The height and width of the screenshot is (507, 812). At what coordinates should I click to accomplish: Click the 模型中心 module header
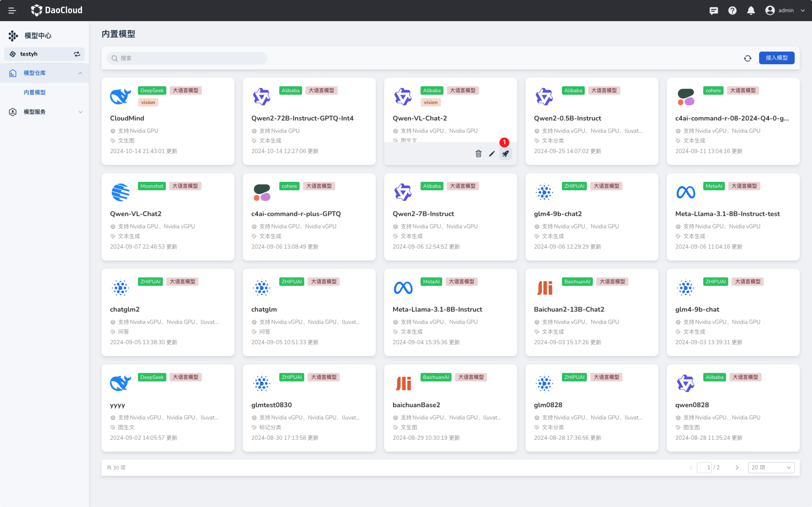[x=30, y=36]
